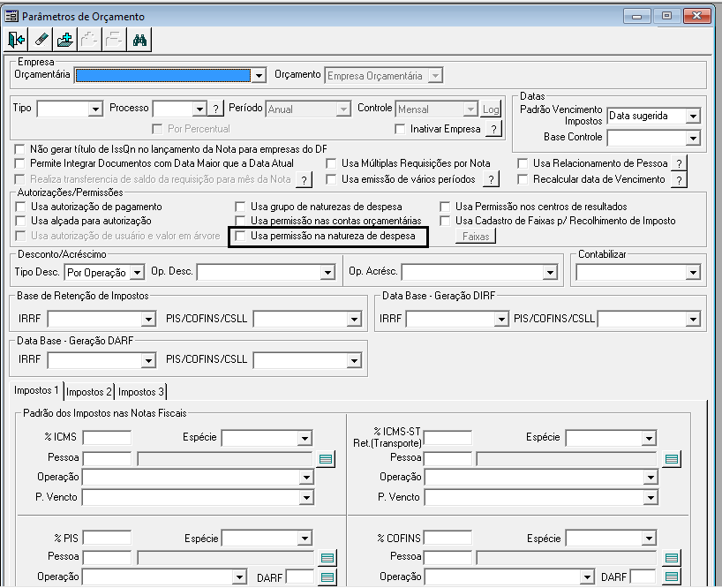The height and width of the screenshot is (588, 722).
Task: Check Usa permissão nas contas orçamentárias
Action: coord(240,221)
